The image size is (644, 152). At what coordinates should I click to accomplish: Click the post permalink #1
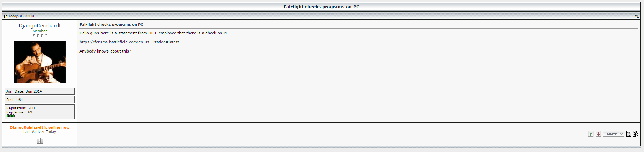637,16
